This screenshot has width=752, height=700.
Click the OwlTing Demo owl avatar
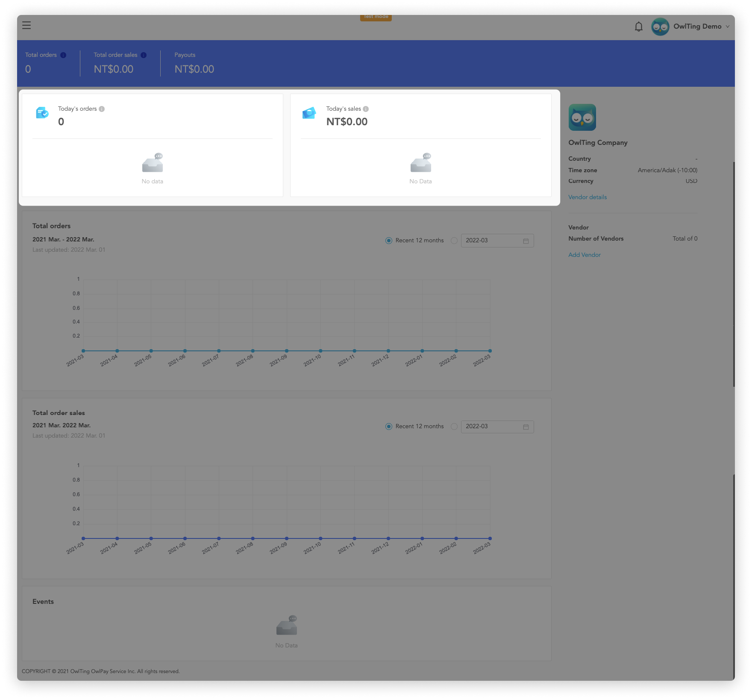click(x=660, y=26)
